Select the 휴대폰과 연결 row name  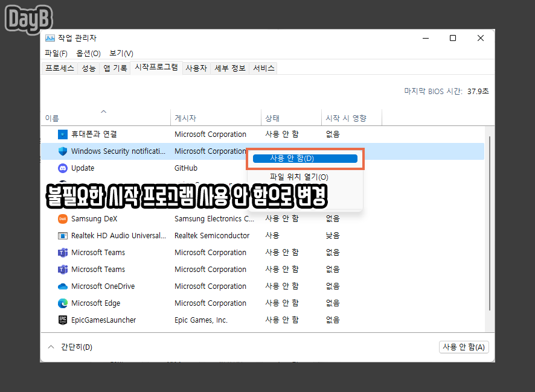tap(94, 134)
